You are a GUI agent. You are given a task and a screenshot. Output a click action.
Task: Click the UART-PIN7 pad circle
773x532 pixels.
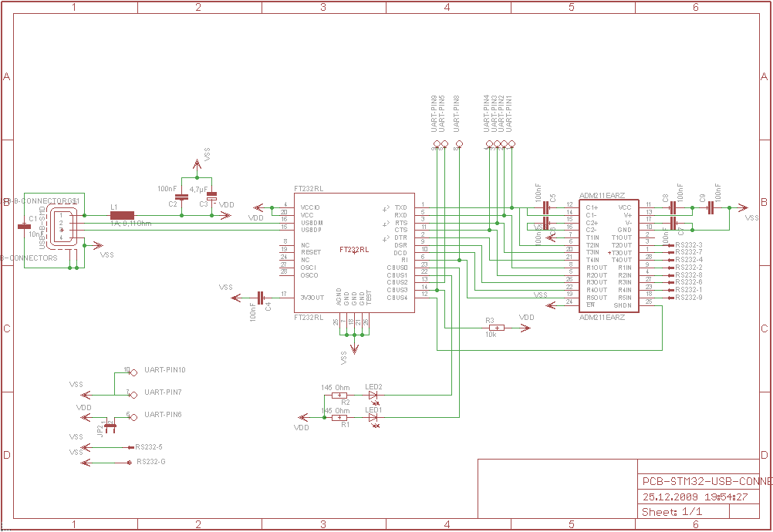[133, 395]
